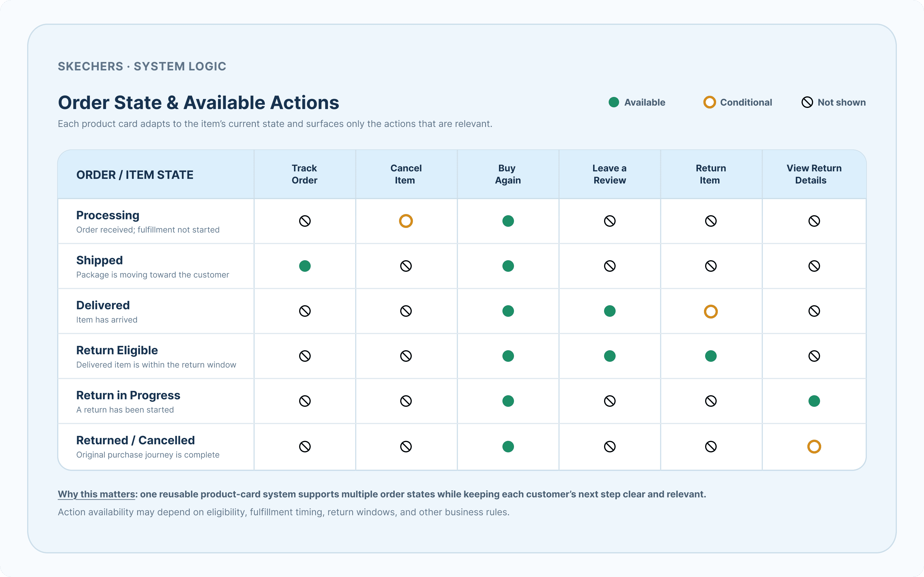Image resolution: width=924 pixels, height=577 pixels.
Task: Click the green View Return Details dot for Return in Progress
Action: (x=814, y=401)
